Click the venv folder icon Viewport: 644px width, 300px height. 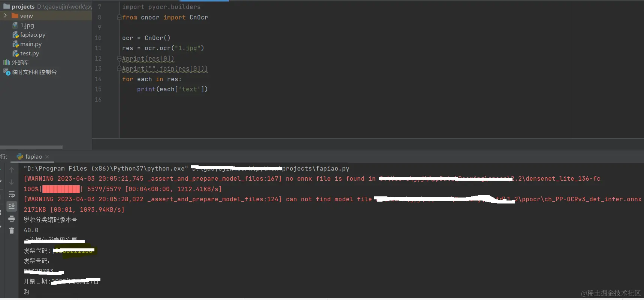pyautogui.click(x=15, y=16)
